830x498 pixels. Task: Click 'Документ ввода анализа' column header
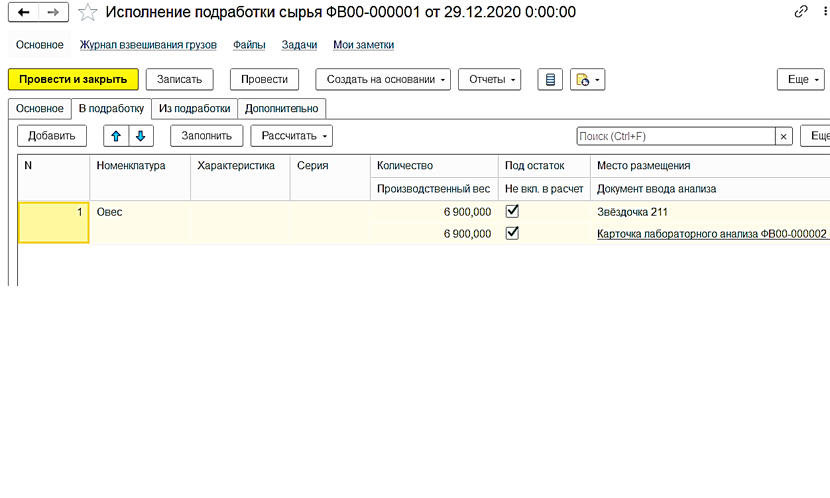pos(710,189)
